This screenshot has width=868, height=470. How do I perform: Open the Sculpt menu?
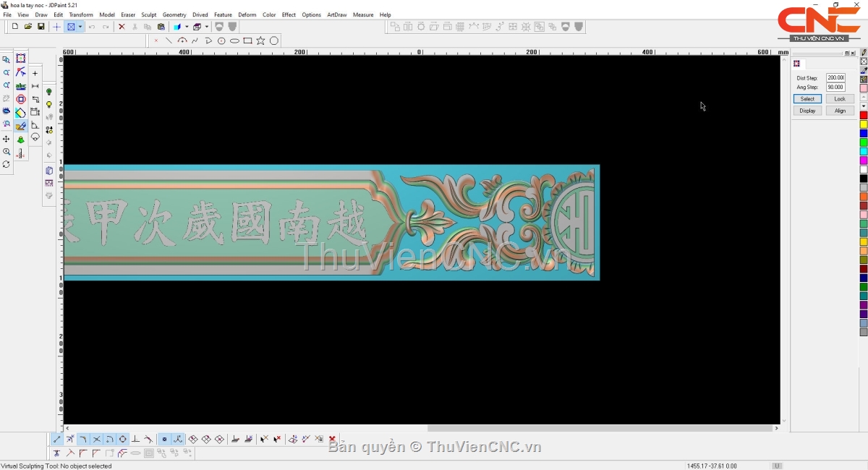click(148, 14)
